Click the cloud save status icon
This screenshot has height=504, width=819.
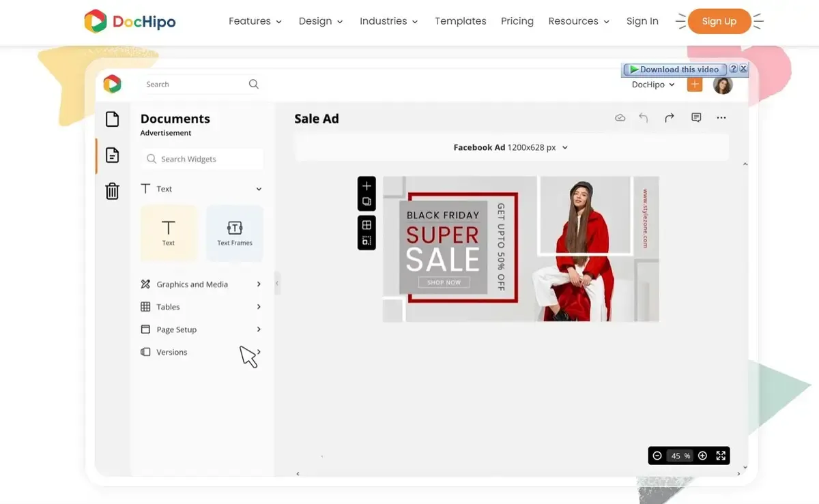(x=620, y=118)
